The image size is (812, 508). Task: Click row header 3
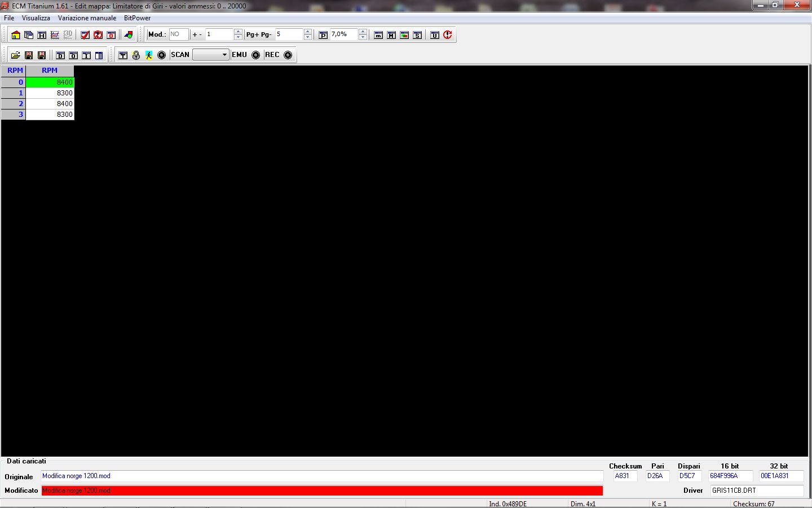pyautogui.click(x=14, y=115)
